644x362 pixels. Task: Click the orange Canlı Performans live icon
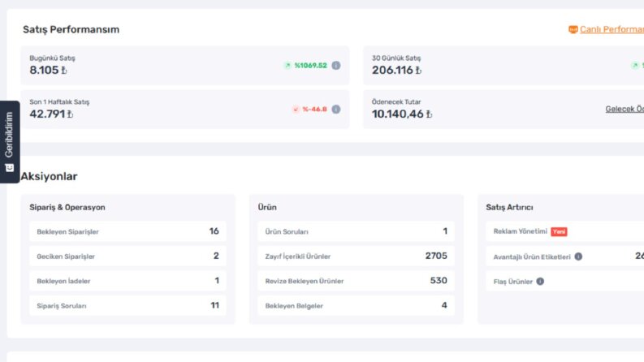click(x=573, y=29)
